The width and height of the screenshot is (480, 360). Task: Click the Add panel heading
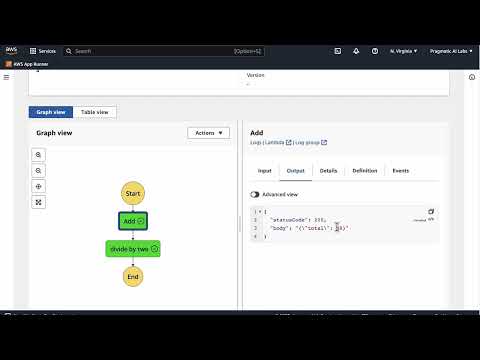(x=257, y=133)
